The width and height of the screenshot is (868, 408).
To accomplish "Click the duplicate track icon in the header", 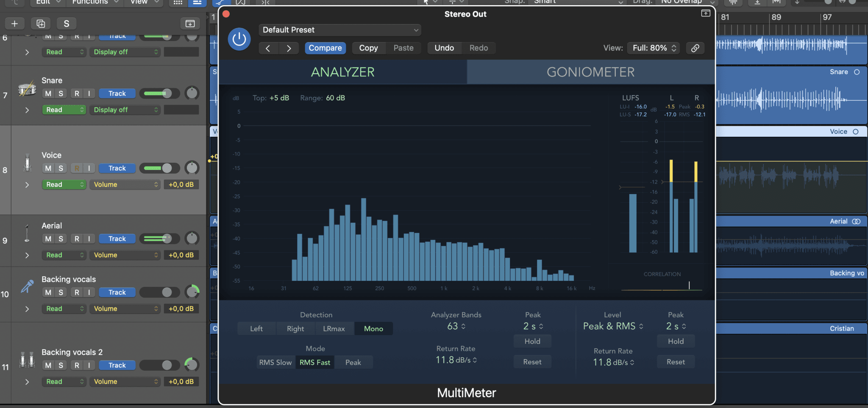I will [x=40, y=23].
